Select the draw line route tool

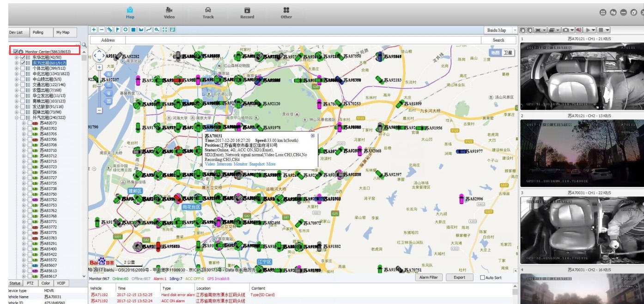click(x=149, y=30)
